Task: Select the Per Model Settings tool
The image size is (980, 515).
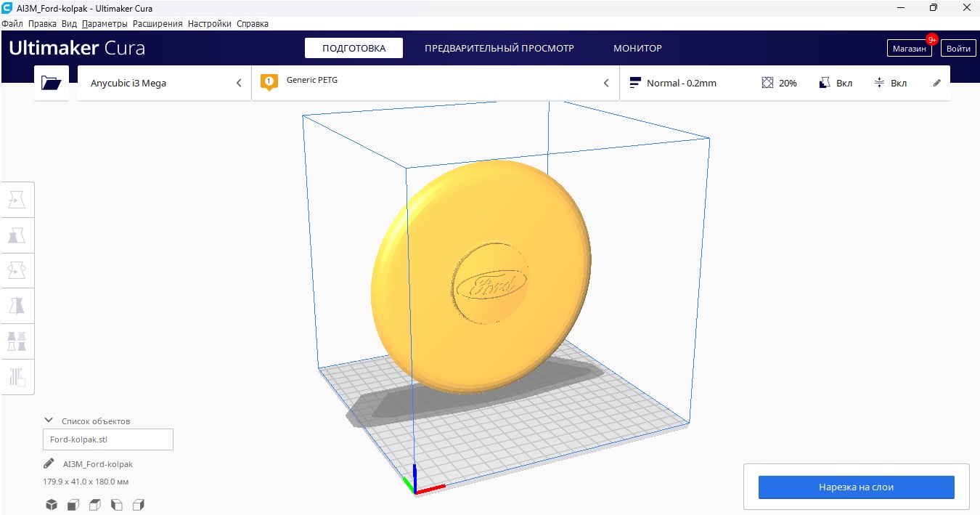Action: coord(17,341)
